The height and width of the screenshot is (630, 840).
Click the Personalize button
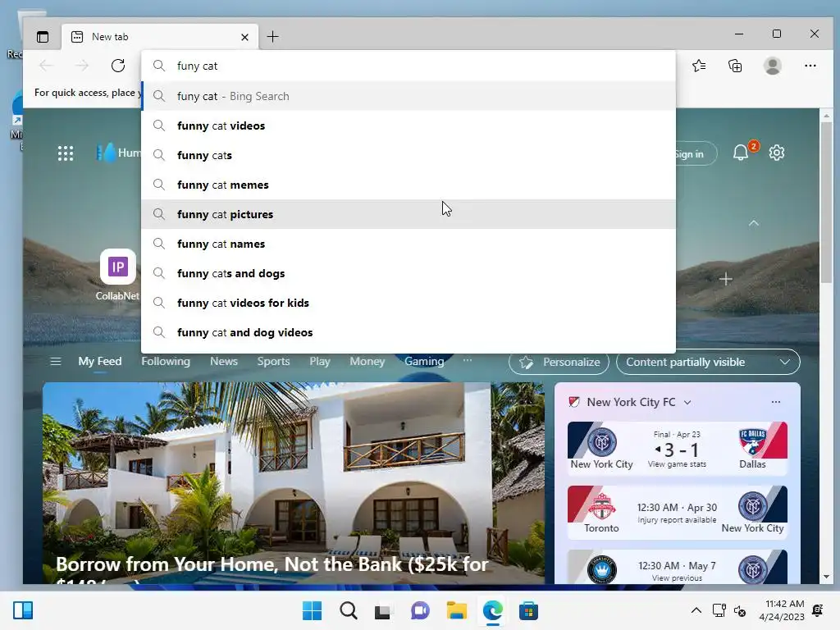click(559, 363)
